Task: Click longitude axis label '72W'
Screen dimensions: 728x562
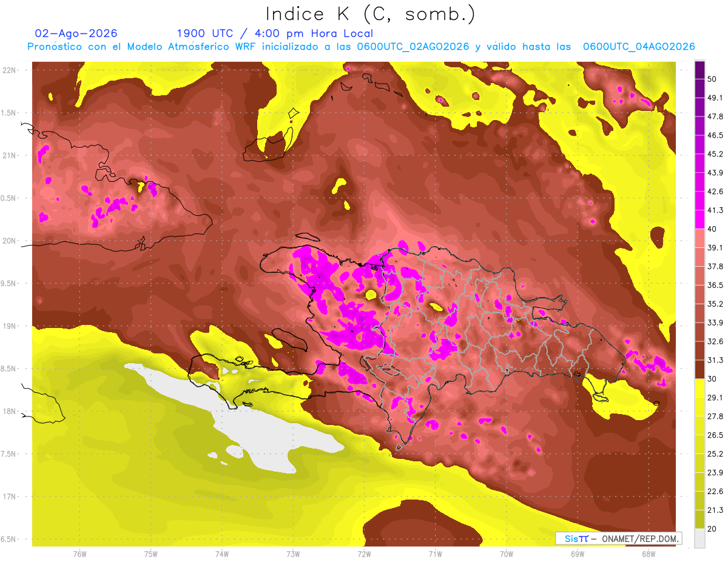Action: [364, 554]
